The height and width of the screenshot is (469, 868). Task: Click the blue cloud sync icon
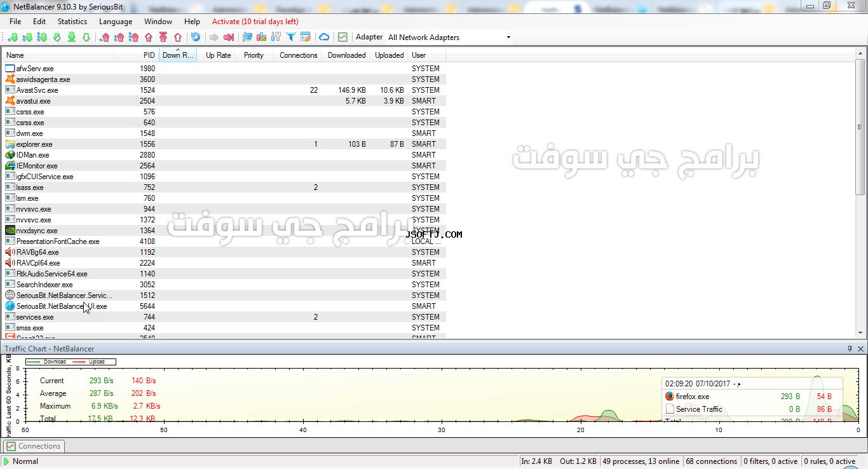click(324, 37)
